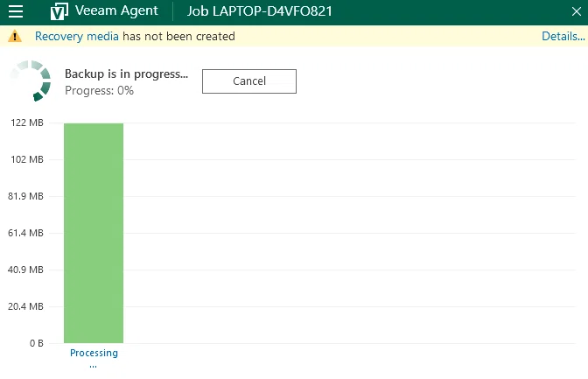This screenshot has height=379, width=588.
Task: Click the Job LAPTOP-D4VFO821 title
Action: pyautogui.click(x=260, y=11)
